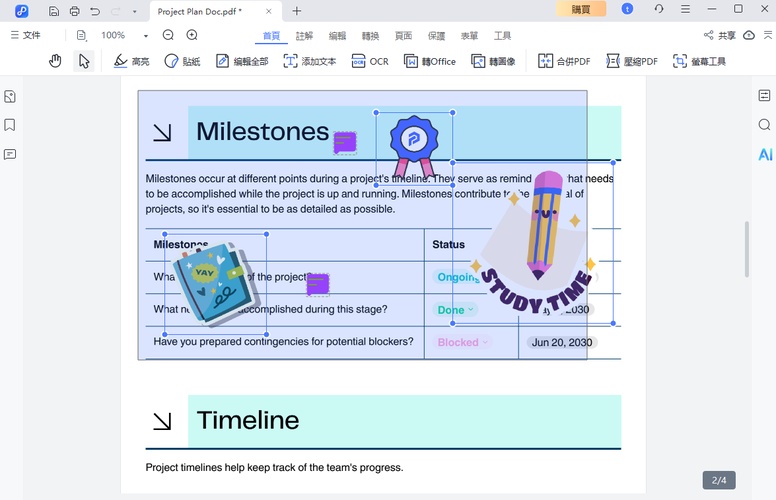The width and height of the screenshot is (776, 500).
Task: Switch to the 註解 tab
Action: 304,35
